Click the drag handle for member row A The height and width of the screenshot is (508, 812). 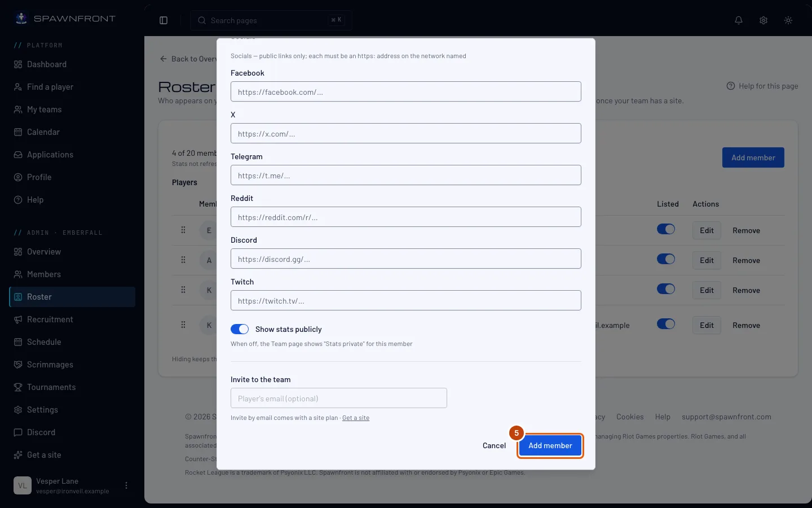pos(183,260)
